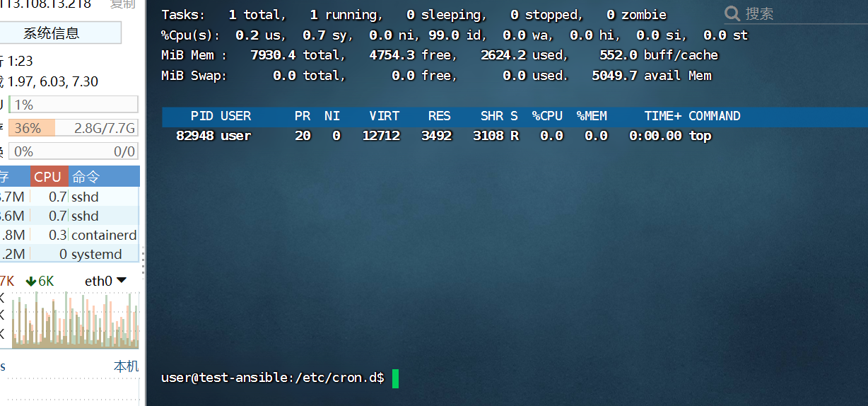Click the green download arrow icon
Image resolution: width=868 pixels, height=406 pixels.
[31, 281]
